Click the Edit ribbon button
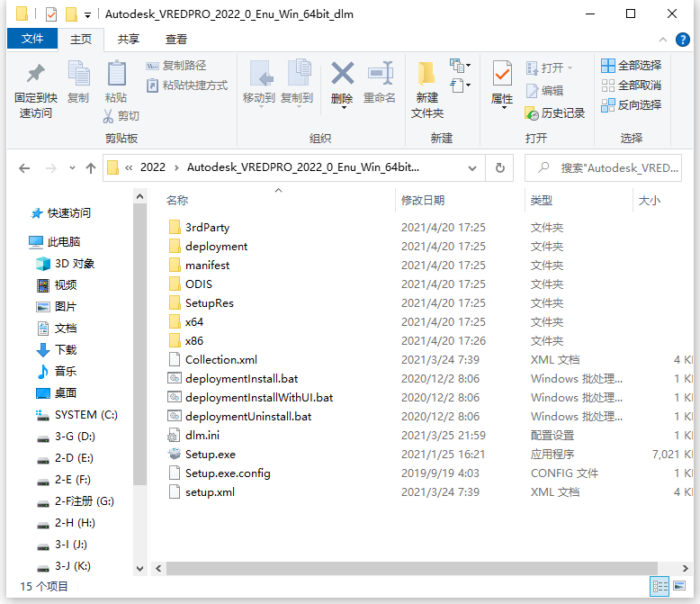Image resolution: width=700 pixels, height=604 pixels. coord(544,91)
